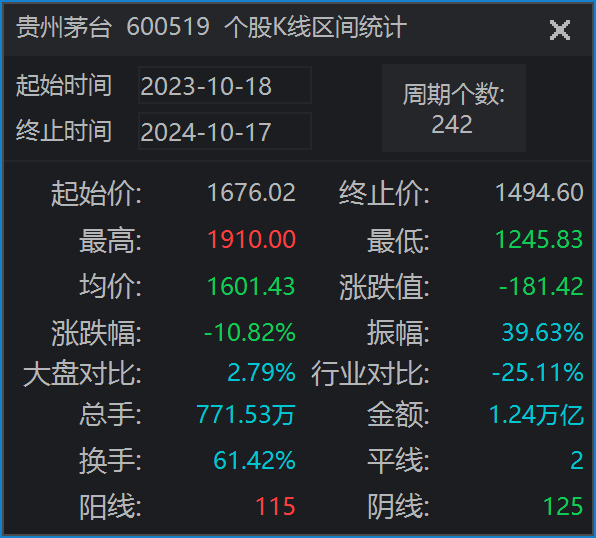Click the 终止时间 date field 2024-10-17
Image resolution: width=596 pixels, height=538 pixels.
[x=225, y=131]
